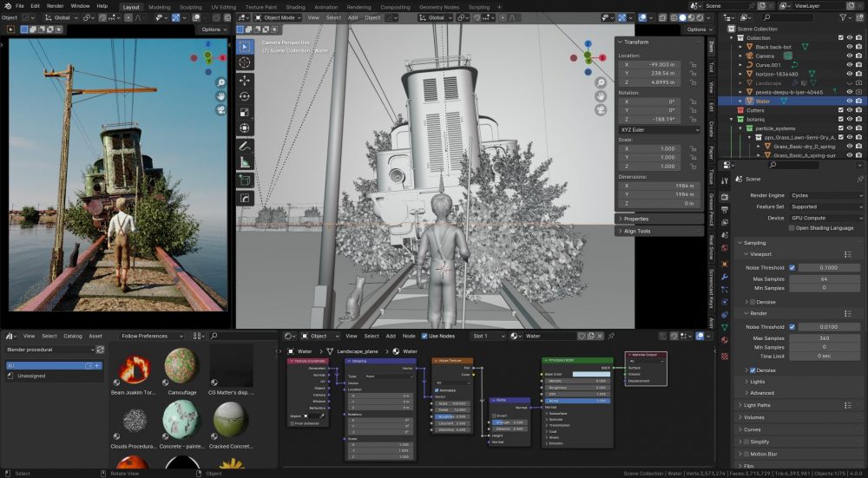
Task: Select the Annotate pencil tool
Action: [x=245, y=147]
